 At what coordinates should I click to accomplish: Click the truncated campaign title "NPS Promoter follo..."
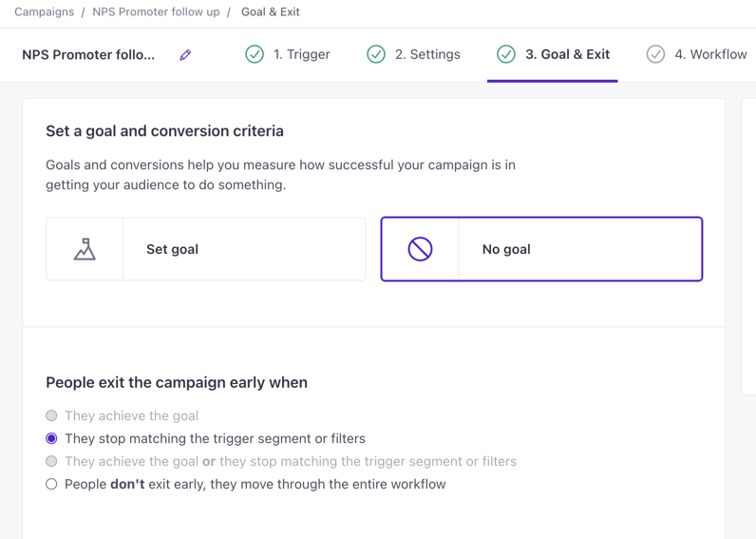[88, 55]
